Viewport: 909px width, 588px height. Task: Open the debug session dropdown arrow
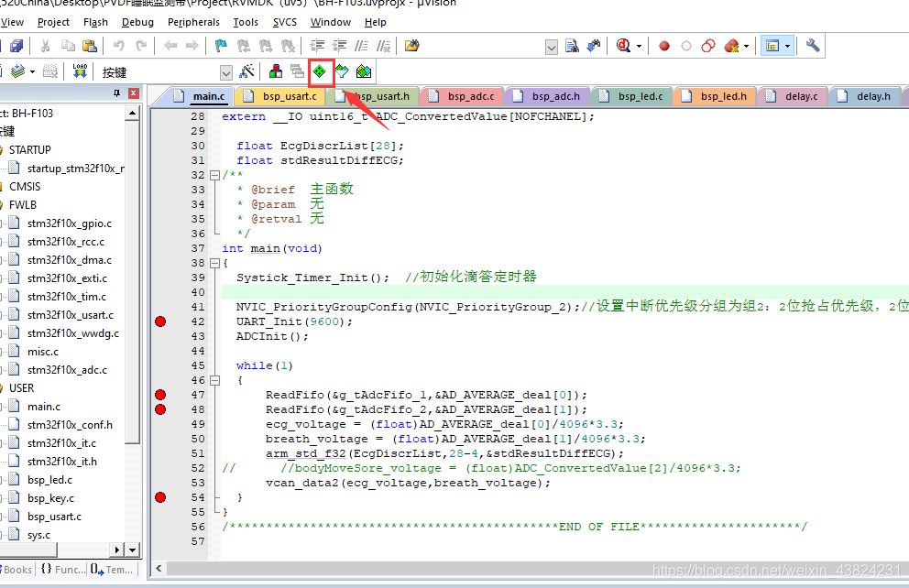click(x=639, y=46)
